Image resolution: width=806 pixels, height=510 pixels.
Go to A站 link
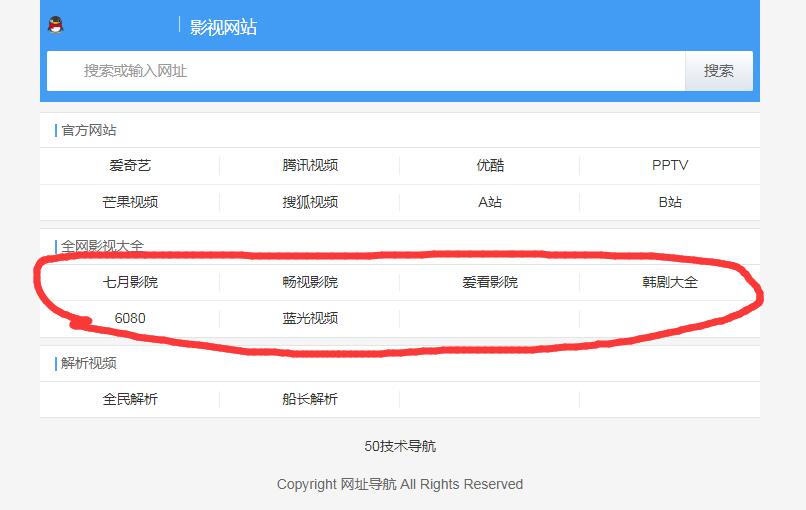pyautogui.click(x=490, y=202)
